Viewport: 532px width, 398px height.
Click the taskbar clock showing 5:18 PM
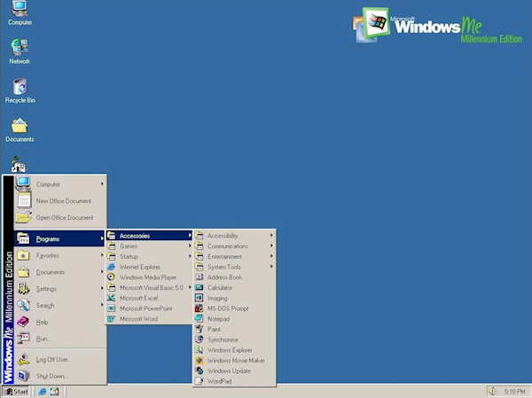pos(514,391)
